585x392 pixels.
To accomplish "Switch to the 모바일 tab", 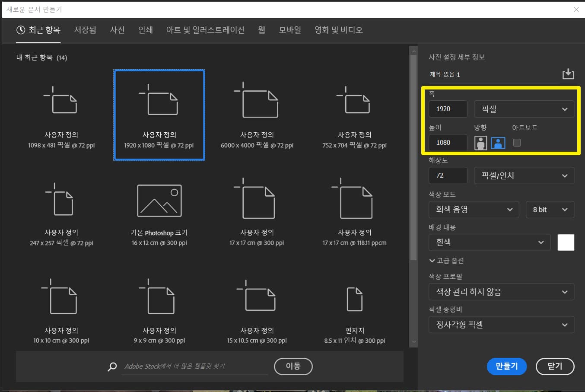I will pyautogui.click(x=290, y=30).
